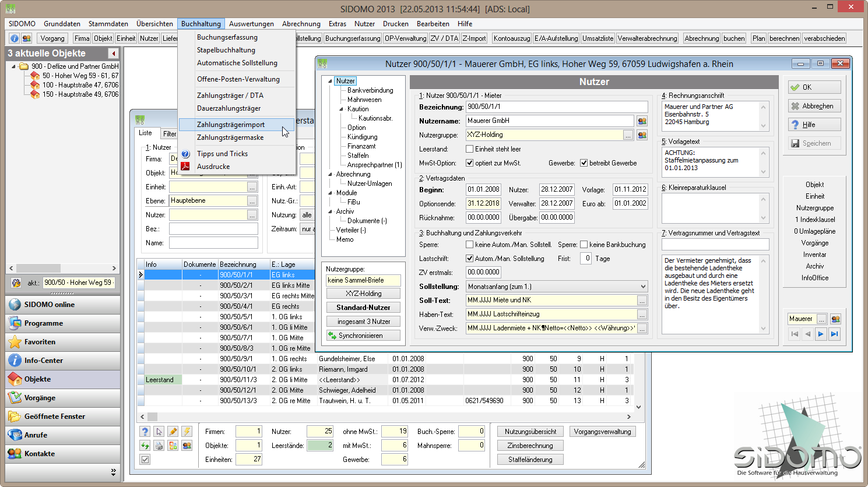Click horizontal scrollbar of unit list
Viewport: 868px width, 487px height.
(x=385, y=417)
